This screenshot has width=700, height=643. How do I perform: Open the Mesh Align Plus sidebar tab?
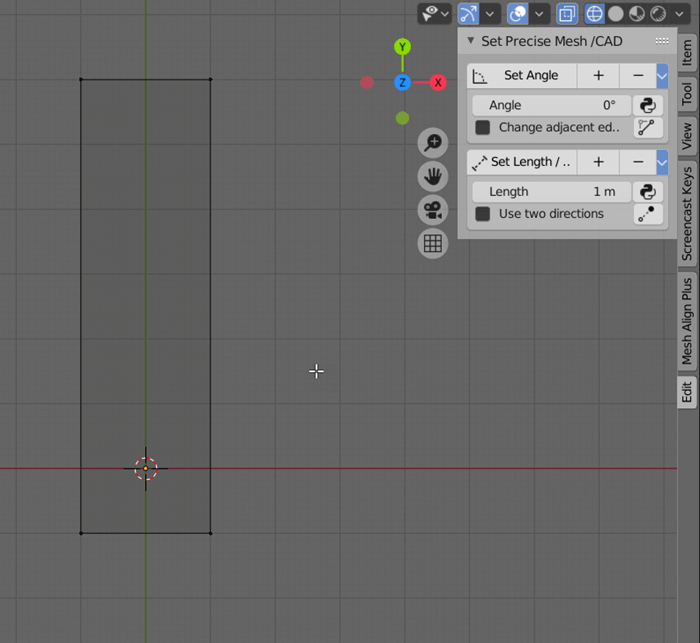click(x=687, y=322)
